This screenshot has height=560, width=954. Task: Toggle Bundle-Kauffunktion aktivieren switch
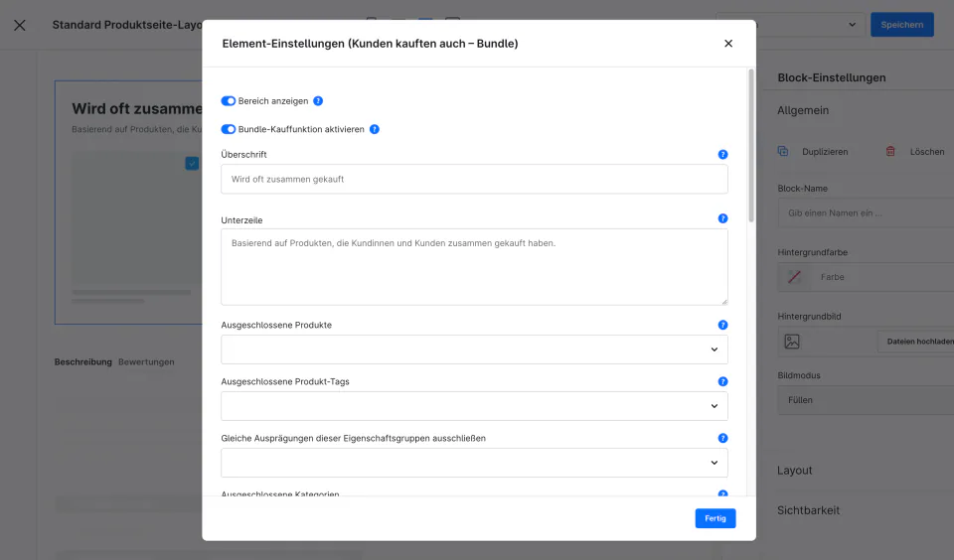pos(229,129)
